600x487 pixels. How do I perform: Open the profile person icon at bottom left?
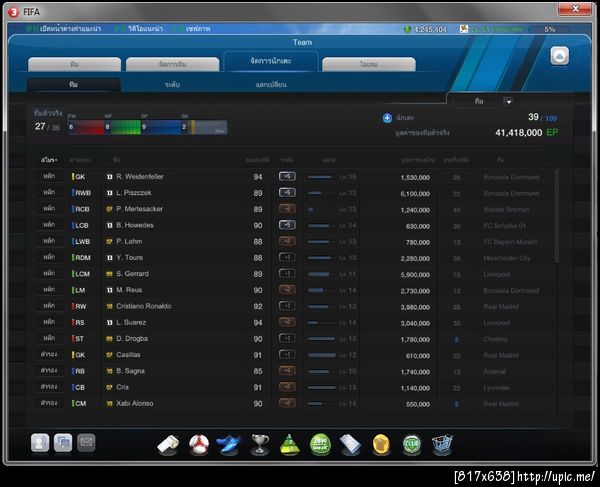40,443
